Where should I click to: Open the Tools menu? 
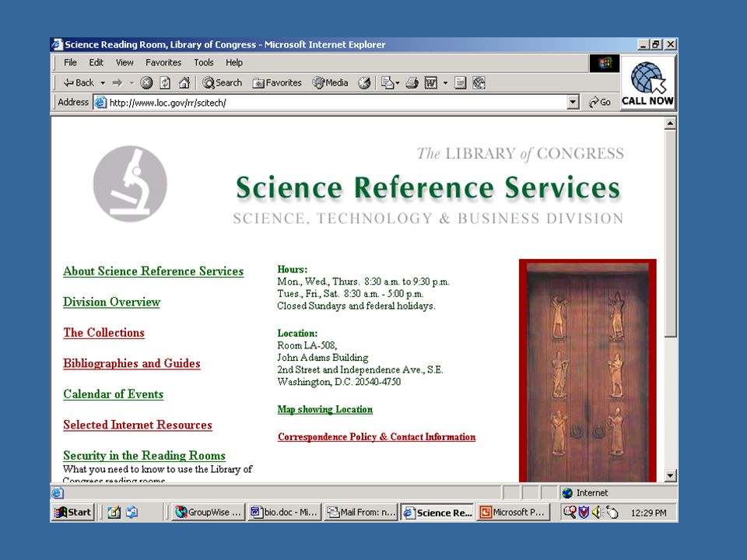point(203,62)
